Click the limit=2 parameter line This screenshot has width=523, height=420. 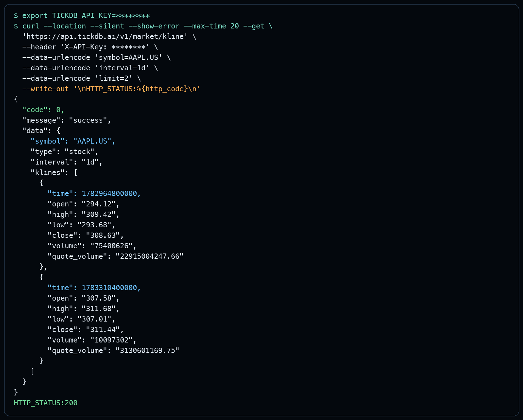tap(82, 79)
